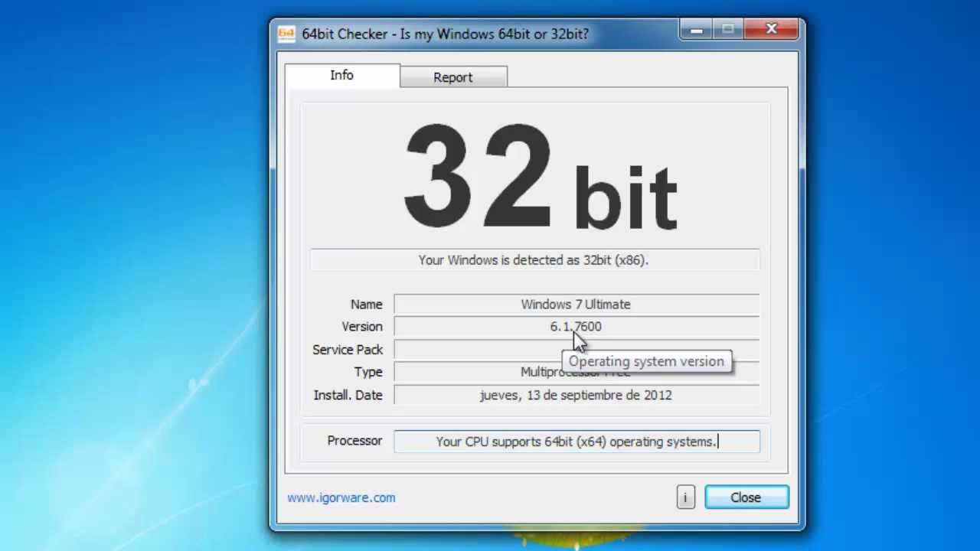Close the window with red X button

coord(772,30)
